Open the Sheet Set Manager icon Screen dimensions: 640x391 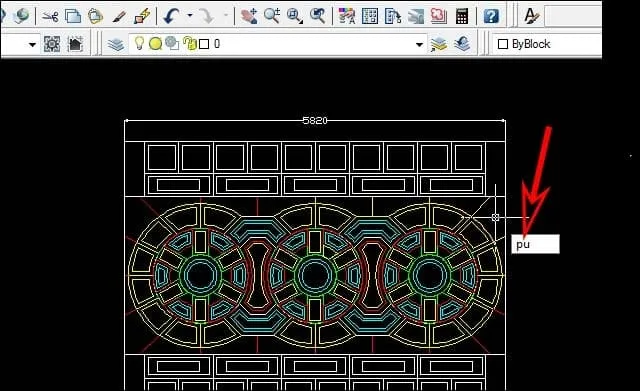tap(416, 16)
